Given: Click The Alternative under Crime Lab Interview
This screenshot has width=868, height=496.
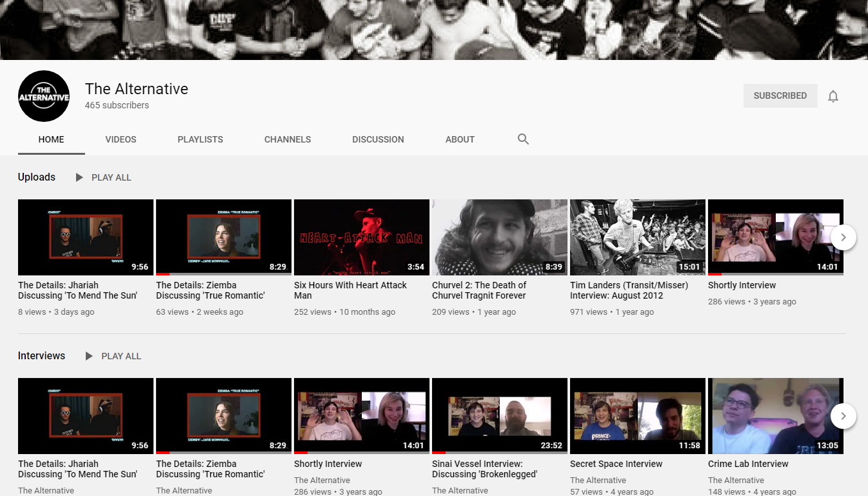Looking at the screenshot, I should [736, 480].
